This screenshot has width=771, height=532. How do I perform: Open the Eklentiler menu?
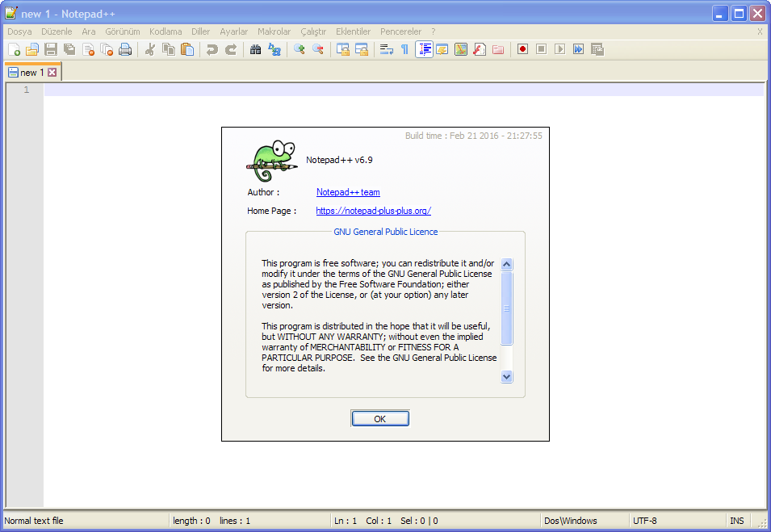[x=353, y=31]
